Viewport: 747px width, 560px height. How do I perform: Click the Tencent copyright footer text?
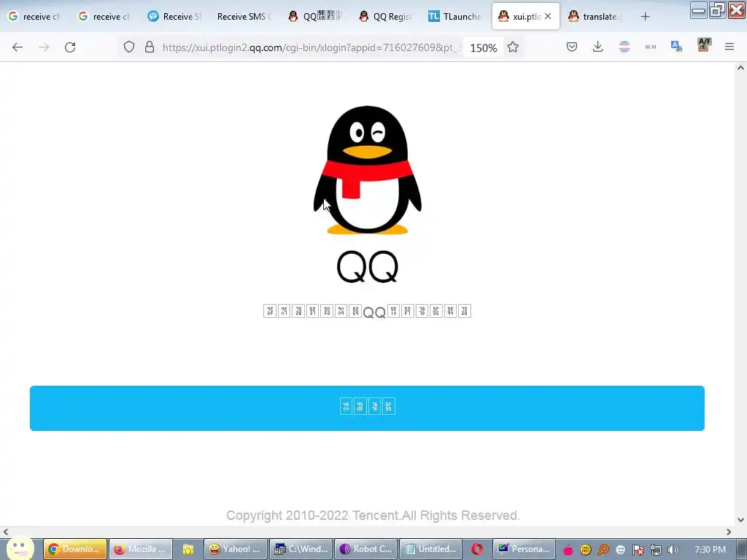point(373,516)
